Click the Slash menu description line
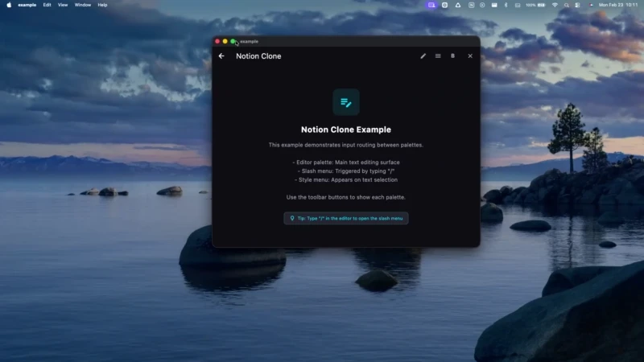This screenshot has width=644, height=362. (346, 171)
